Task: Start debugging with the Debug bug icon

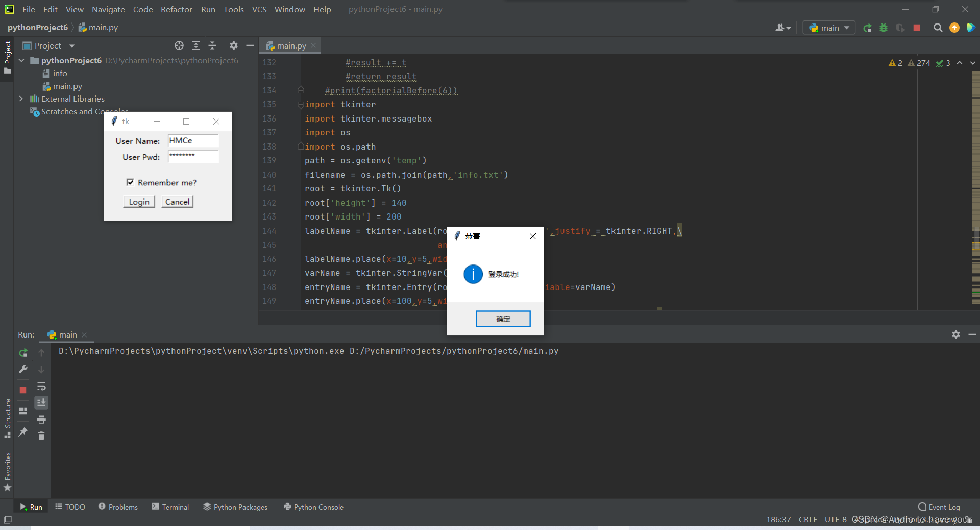Action: pyautogui.click(x=884, y=28)
